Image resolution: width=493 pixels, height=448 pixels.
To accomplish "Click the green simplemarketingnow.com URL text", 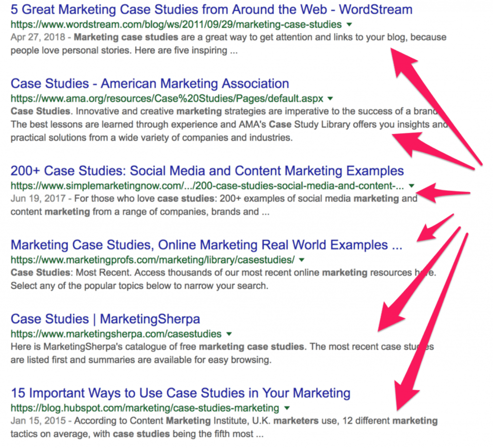I will pos(207,186).
